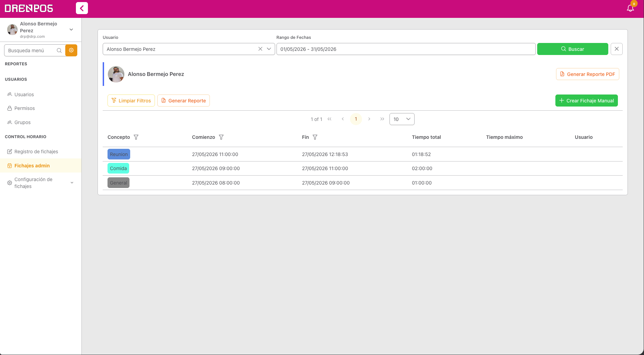Click total time 02:00:00
This screenshot has width=644, height=355.
pos(422,168)
